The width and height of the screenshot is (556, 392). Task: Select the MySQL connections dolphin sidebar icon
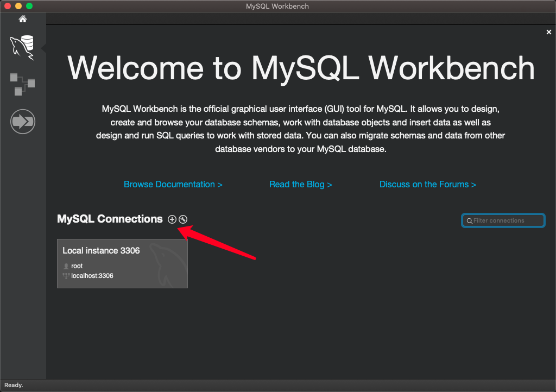coord(22,48)
